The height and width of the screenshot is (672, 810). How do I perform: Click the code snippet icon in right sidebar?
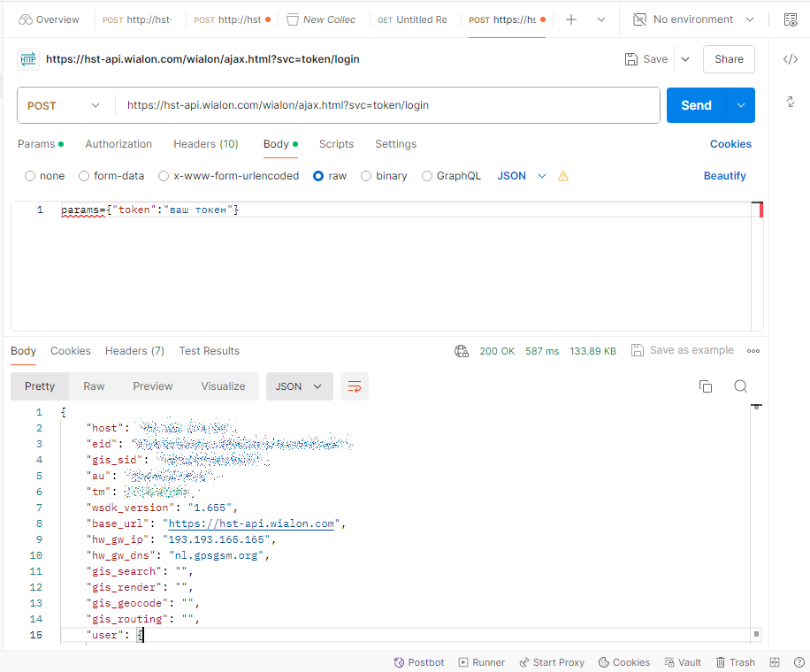coord(791,59)
